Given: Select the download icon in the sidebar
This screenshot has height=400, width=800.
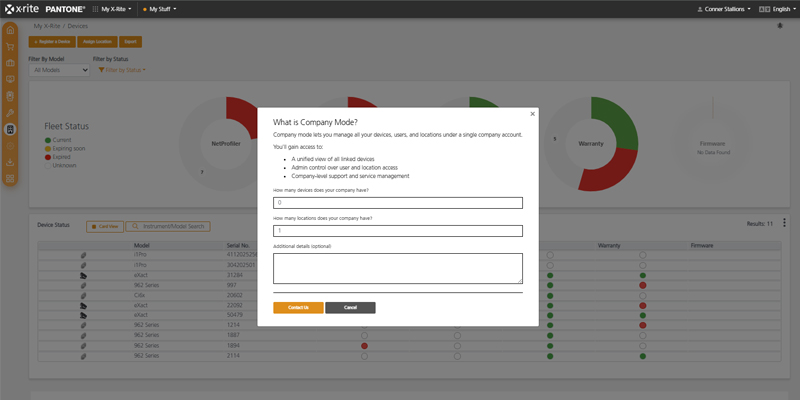Looking at the screenshot, I should tap(10, 162).
